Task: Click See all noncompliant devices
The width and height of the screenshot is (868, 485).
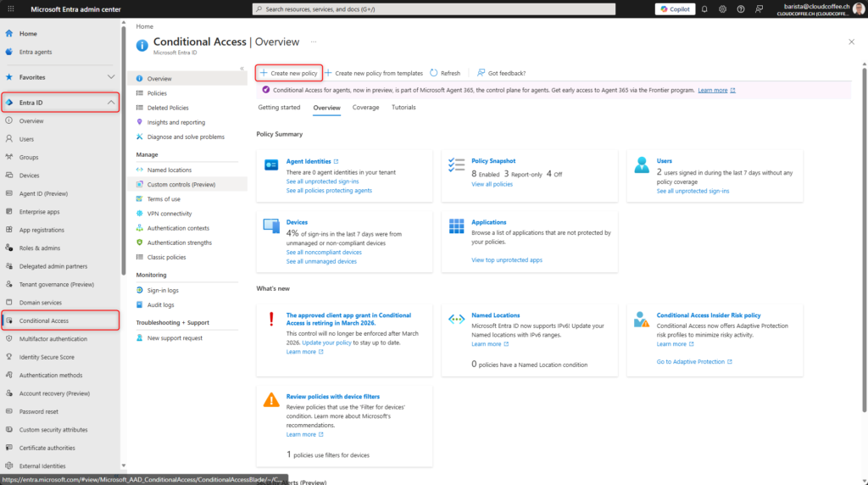Action: (324, 253)
